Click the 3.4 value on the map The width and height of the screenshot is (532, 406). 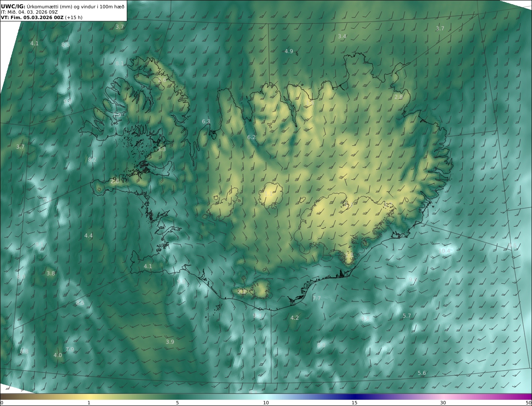(x=342, y=37)
